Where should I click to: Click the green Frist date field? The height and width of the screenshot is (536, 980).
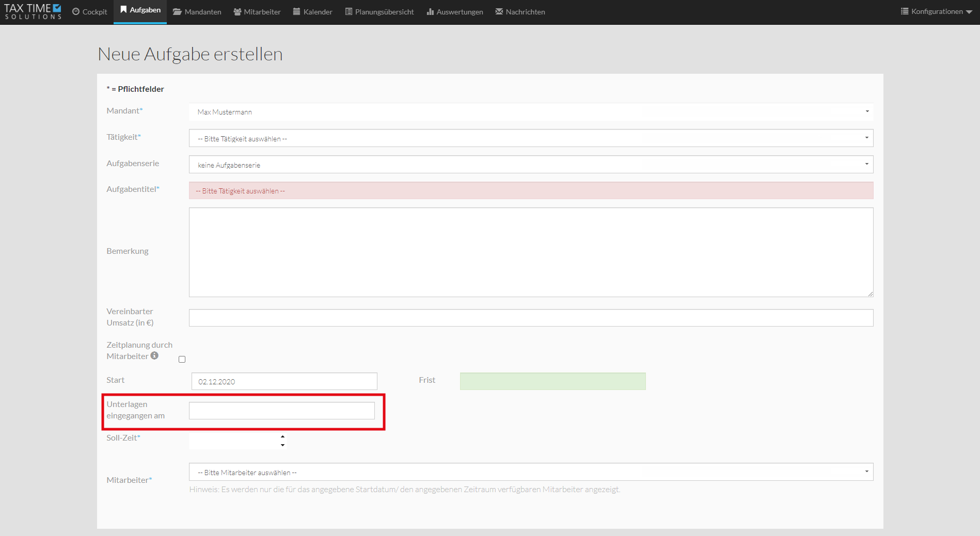pyautogui.click(x=553, y=381)
